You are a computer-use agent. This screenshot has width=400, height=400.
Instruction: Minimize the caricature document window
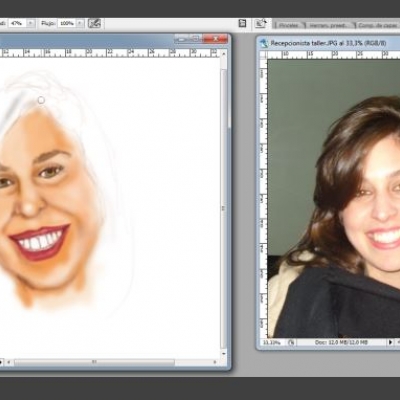click(182, 39)
